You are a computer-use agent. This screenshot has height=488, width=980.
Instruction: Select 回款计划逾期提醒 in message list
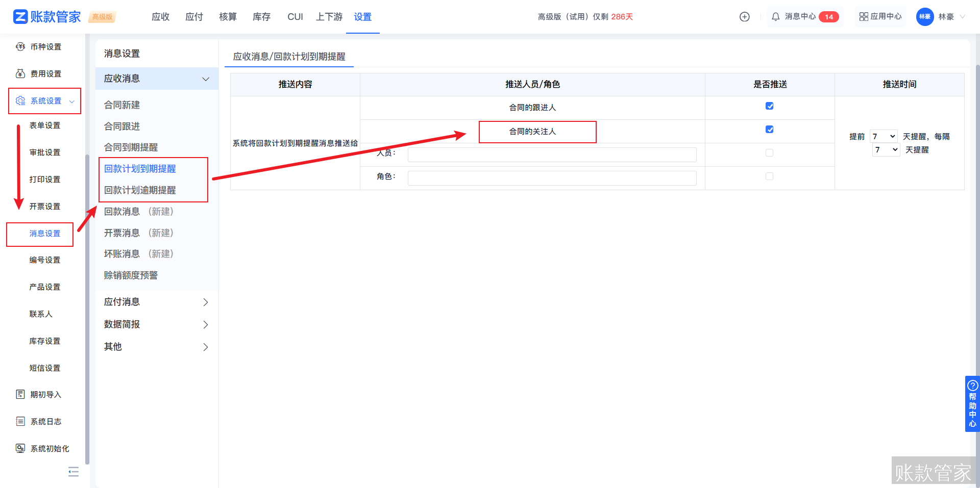tap(140, 190)
